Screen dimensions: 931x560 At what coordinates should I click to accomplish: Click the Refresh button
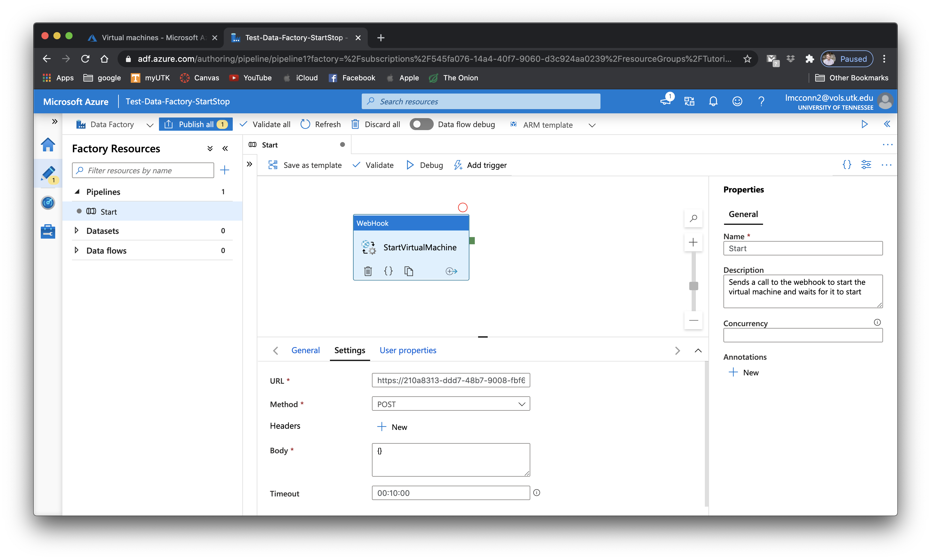click(x=321, y=124)
